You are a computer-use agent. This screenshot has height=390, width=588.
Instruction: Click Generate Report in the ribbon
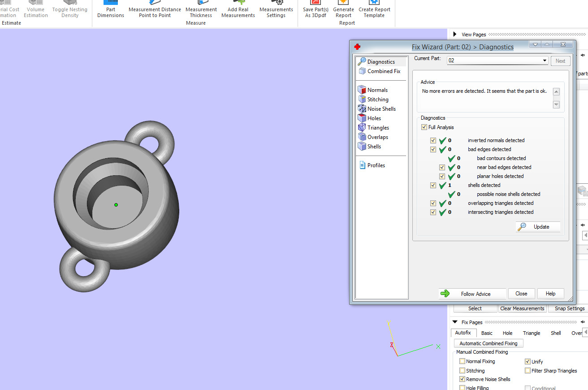click(x=343, y=9)
